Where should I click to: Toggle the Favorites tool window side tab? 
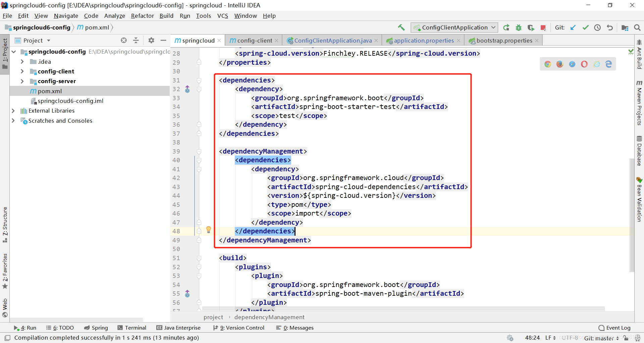point(5,271)
